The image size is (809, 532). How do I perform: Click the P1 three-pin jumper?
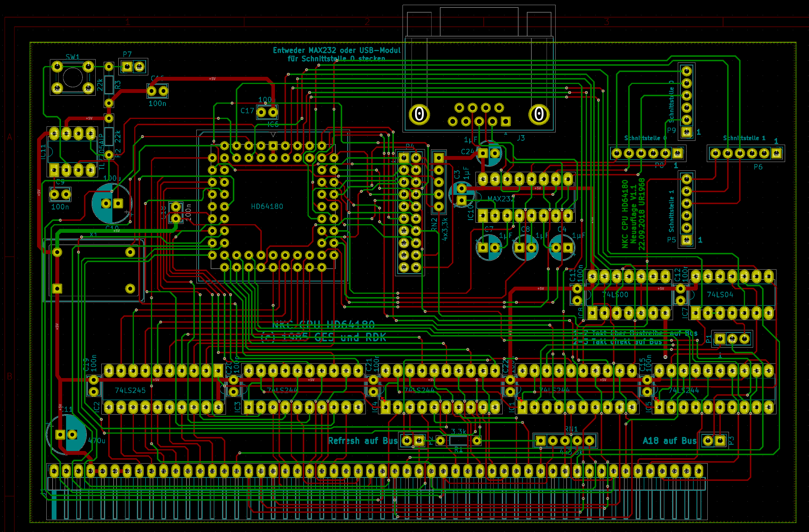pyautogui.click(x=732, y=339)
